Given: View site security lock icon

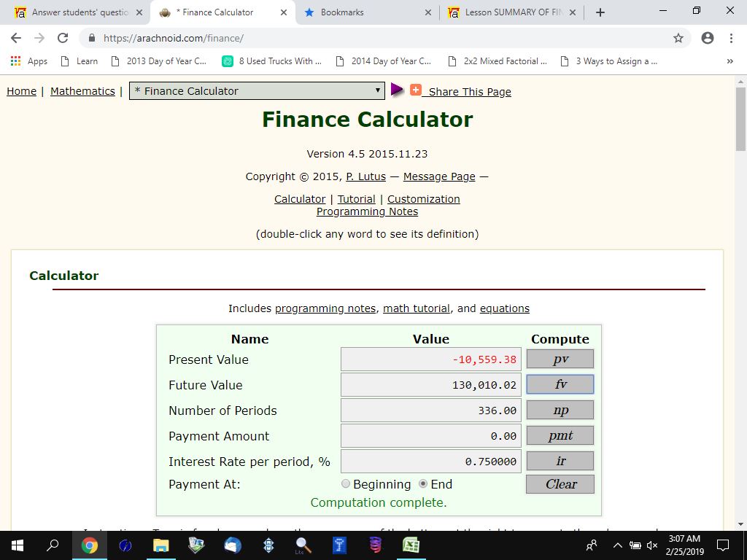Looking at the screenshot, I should [x=92, y=38].
